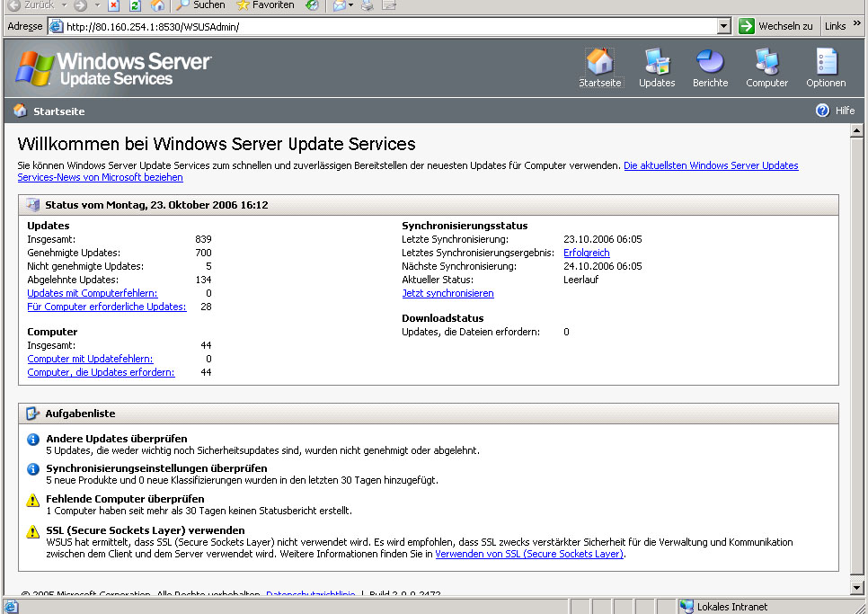Click the Insgesamt updates count 839
The image size is (868, 614).
(x=203, y=239)
